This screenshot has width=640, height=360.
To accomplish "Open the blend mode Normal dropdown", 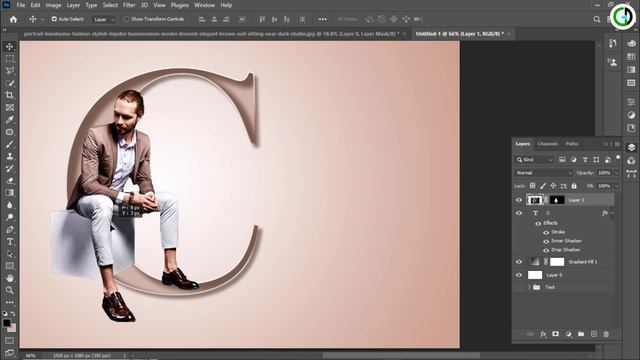I will point(543,173).
